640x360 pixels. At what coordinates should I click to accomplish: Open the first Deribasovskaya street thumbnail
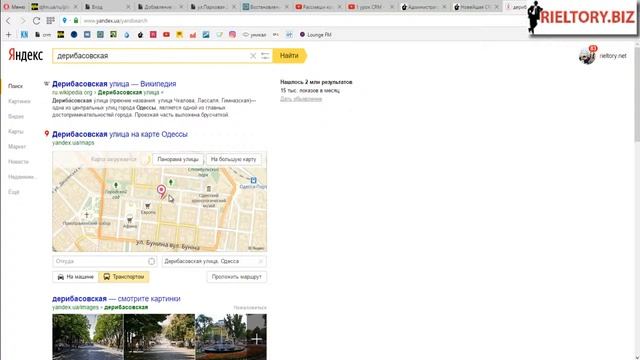click(88, 337)
